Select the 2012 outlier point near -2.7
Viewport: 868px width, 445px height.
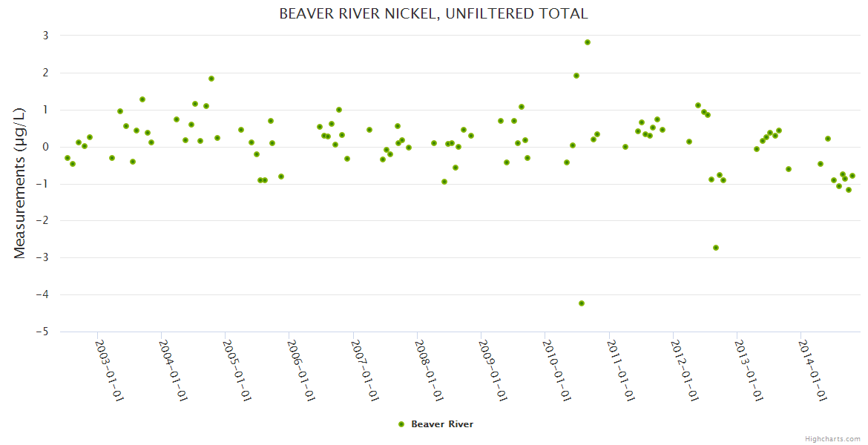716,248
